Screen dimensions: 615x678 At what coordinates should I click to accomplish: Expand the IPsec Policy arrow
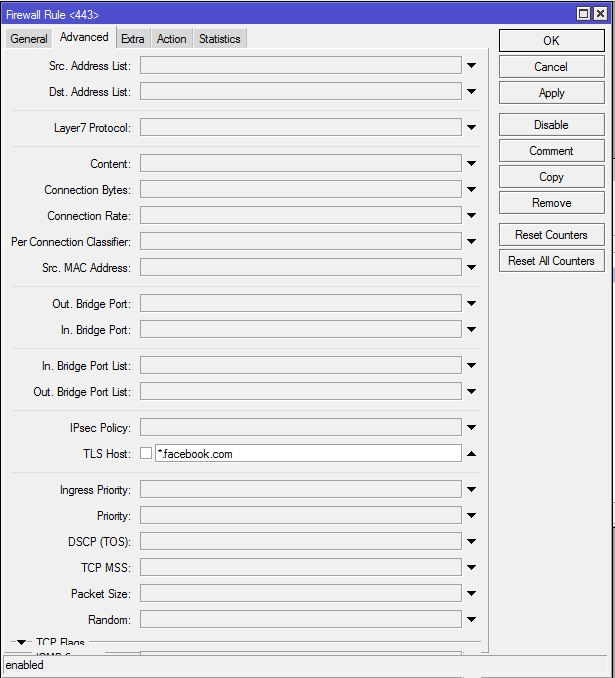[x=471, y=428]
